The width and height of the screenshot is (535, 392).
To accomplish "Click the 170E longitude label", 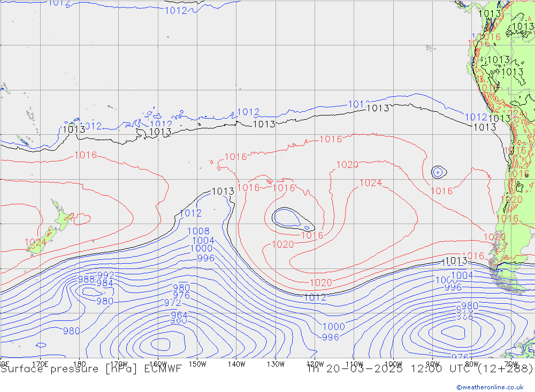I will point(40,364).
